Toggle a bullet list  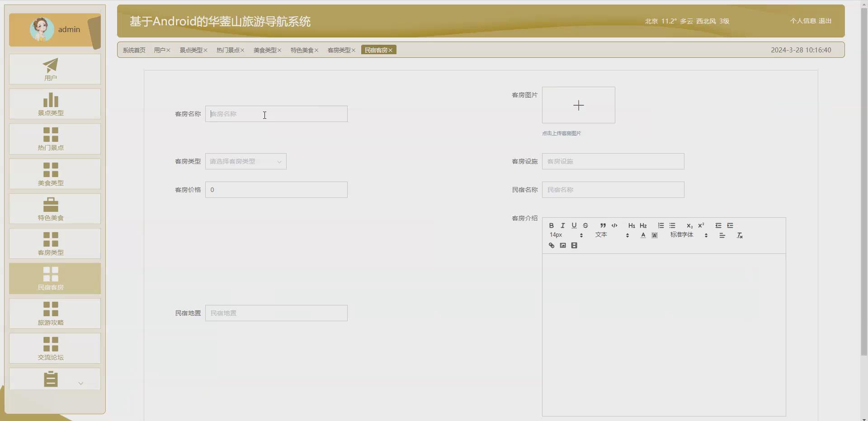(x=672, y=225)
